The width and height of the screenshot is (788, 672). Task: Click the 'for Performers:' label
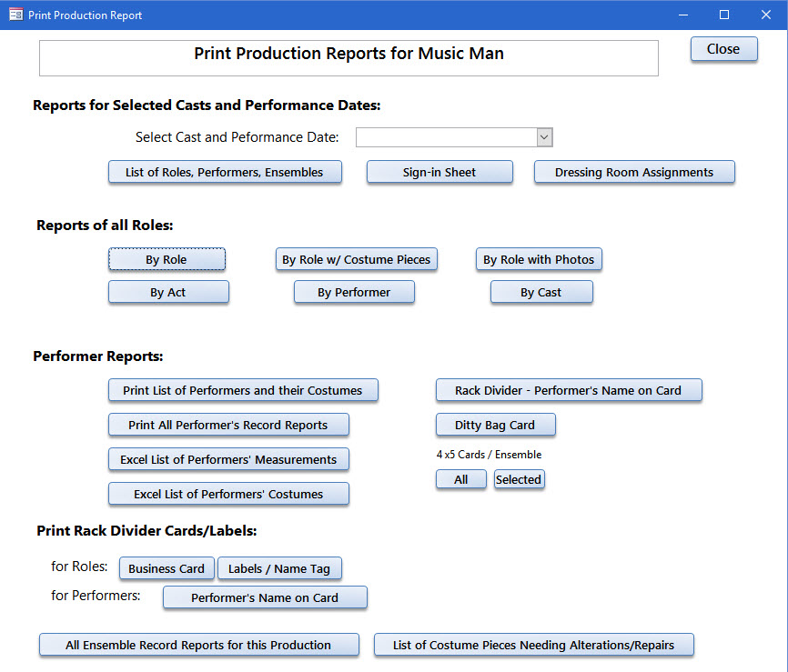[96, 596]
